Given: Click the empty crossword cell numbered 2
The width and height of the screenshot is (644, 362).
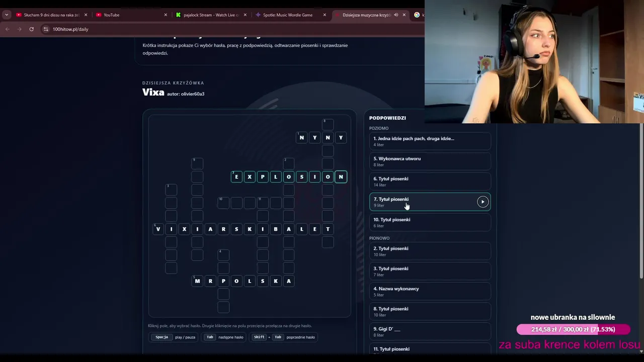Looking at the screenshot, I should tap(288, 163).
